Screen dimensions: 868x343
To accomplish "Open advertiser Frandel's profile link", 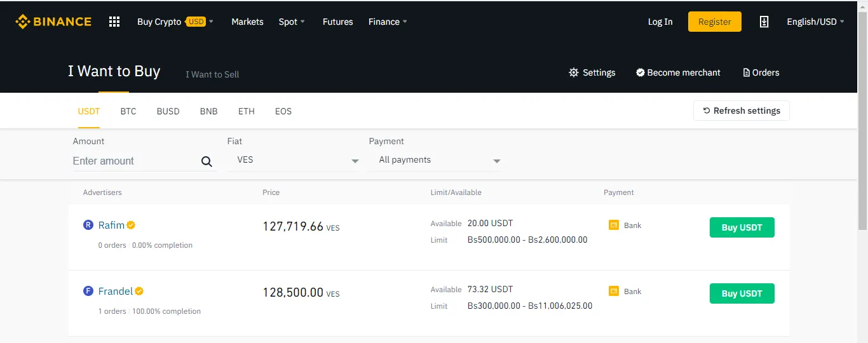I will [116, 291].
